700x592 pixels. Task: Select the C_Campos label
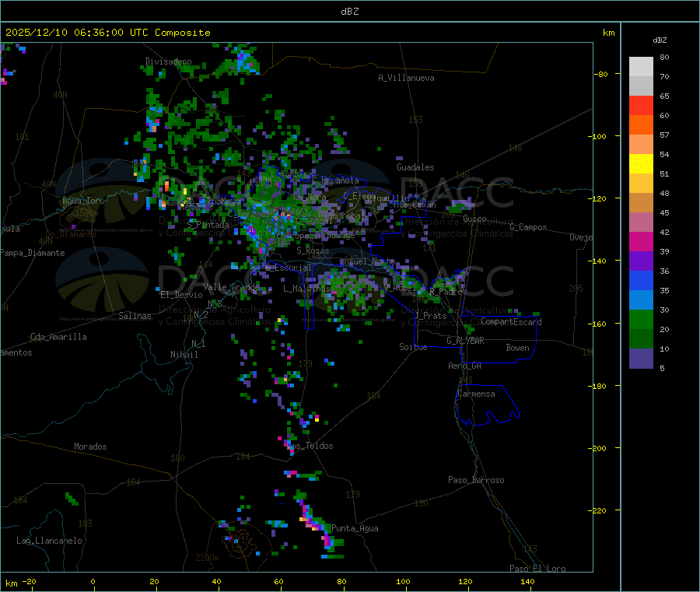pyautogui.click(x=528, y=227)
